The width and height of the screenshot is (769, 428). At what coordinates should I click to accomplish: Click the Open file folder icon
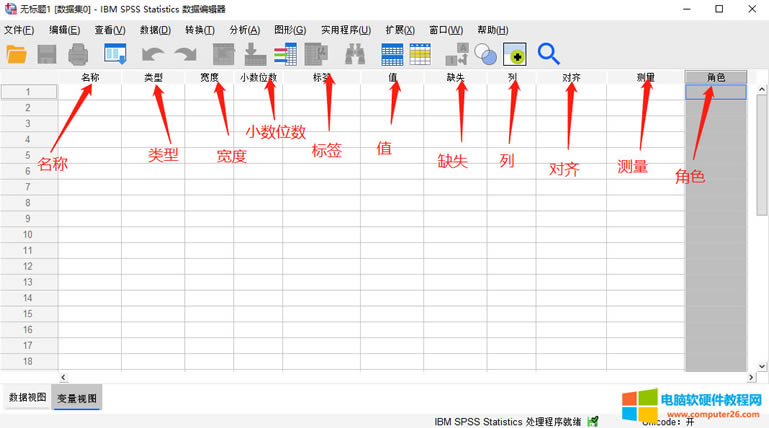click(x=17, y=54)
